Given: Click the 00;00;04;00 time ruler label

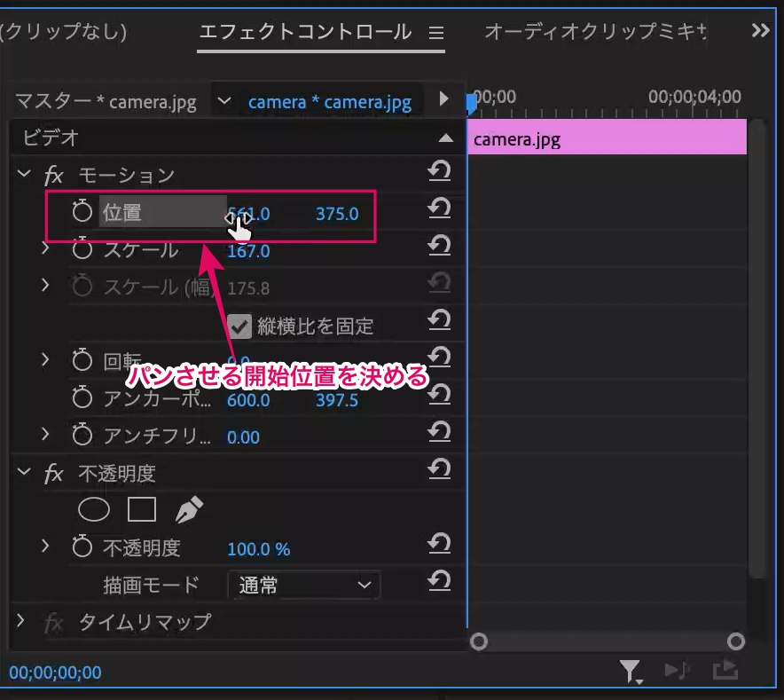Looking at the screenshot, I should (x=694, y=96).
